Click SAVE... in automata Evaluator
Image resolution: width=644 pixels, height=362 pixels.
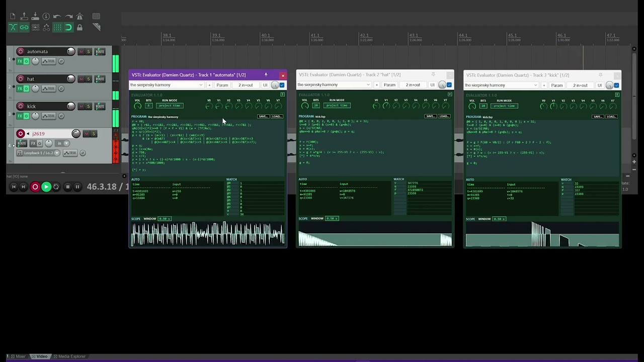coord(263,116)
